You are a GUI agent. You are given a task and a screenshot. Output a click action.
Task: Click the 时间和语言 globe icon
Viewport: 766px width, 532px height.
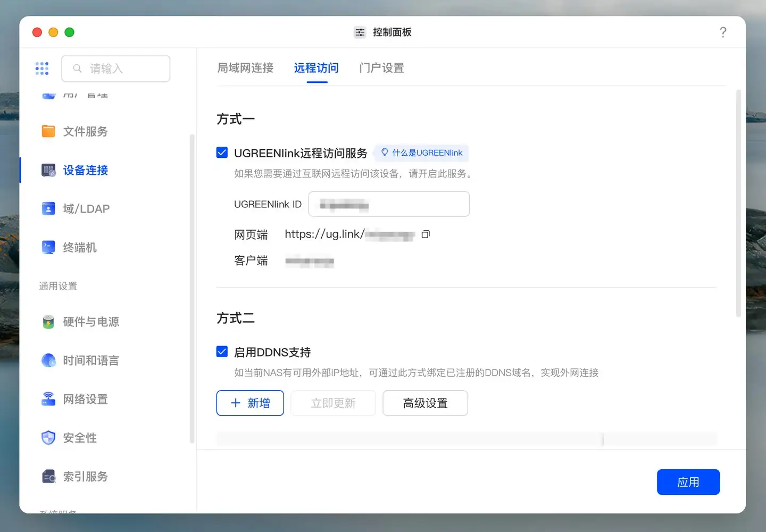pos(48,361)
